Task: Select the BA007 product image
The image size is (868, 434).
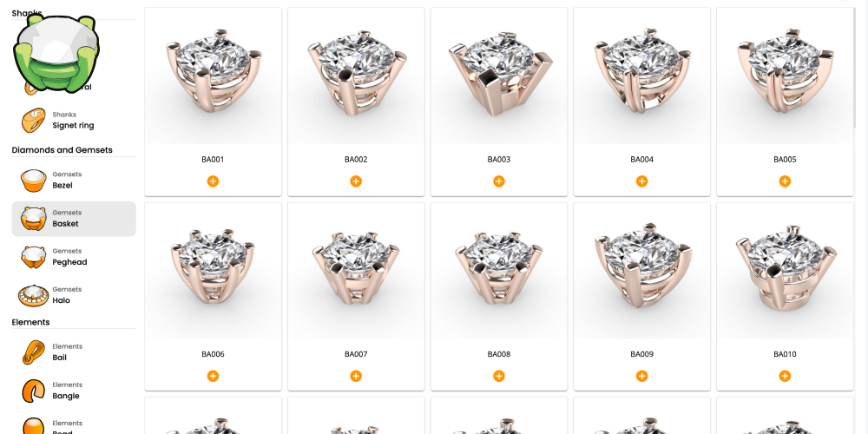Action: pos(356,271)
